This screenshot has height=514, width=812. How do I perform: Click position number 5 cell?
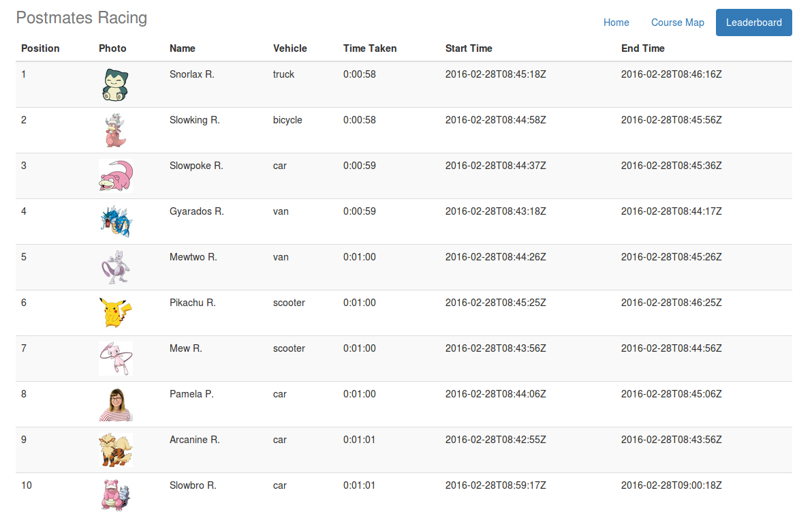[24, 257]
